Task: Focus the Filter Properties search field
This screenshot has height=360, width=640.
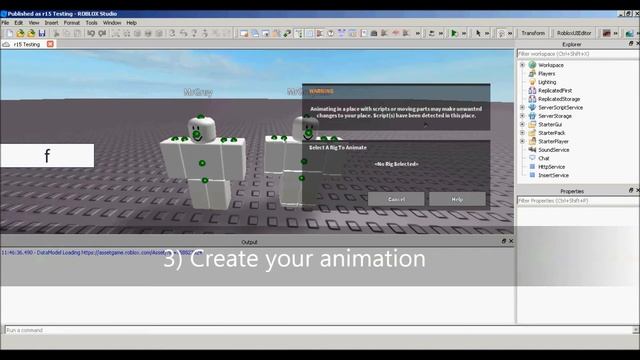Action: click(x=578, y=201)
